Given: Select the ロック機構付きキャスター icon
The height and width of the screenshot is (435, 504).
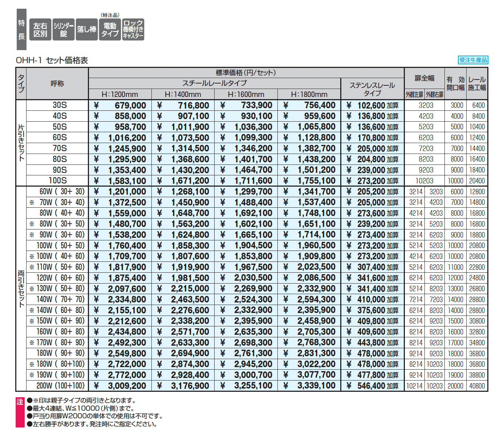Looking at the screenshot, I should coord(133,29).
